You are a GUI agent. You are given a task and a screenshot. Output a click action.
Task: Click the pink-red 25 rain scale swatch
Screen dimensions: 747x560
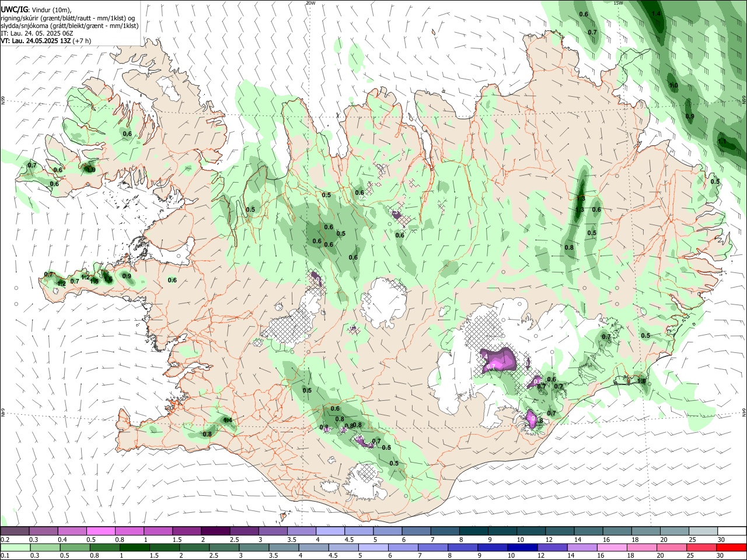(701, 547)
